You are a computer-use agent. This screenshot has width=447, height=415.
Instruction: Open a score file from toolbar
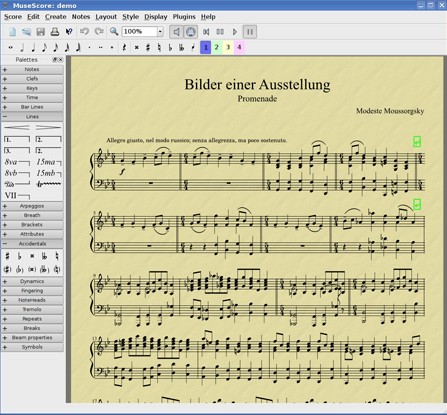pos(26,32)
